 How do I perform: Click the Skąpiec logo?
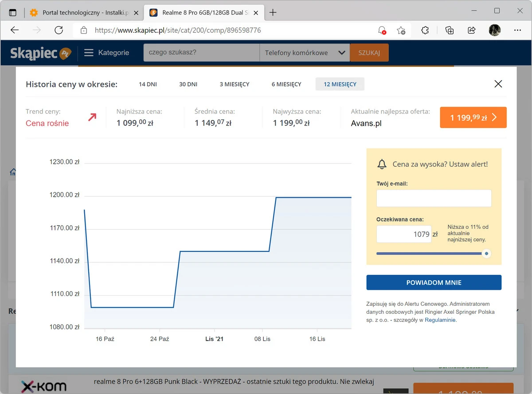point(41,53)
